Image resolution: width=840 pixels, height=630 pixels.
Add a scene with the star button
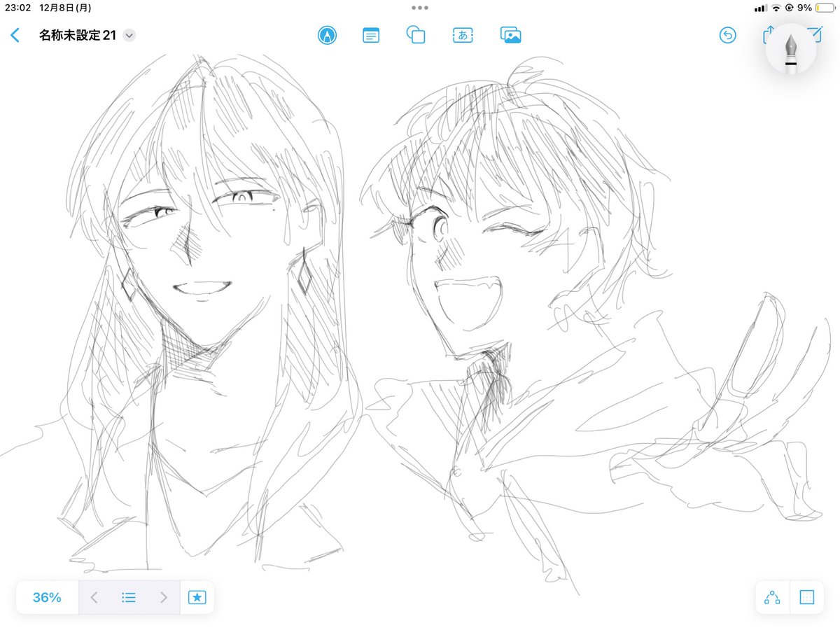point(197,597)
